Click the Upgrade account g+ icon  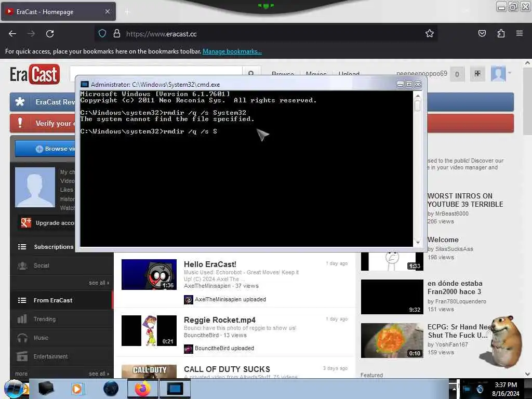pos(26,222)
